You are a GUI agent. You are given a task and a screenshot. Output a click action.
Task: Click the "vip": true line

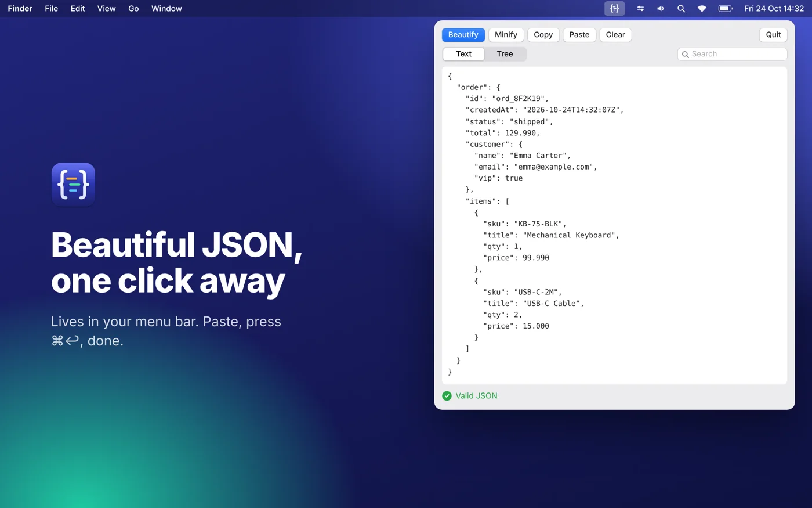point(498,178)
